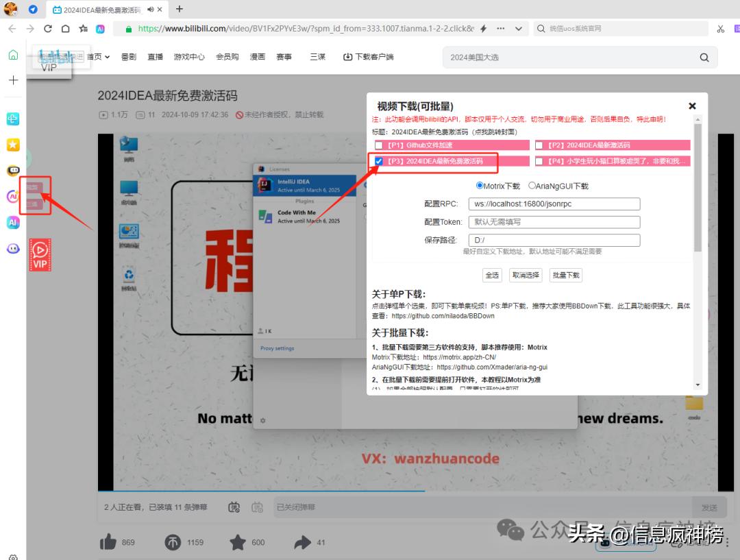This screenshot has width=740, height=560.
Task: Click the sidebar green home icon
Action: (13, 55)
